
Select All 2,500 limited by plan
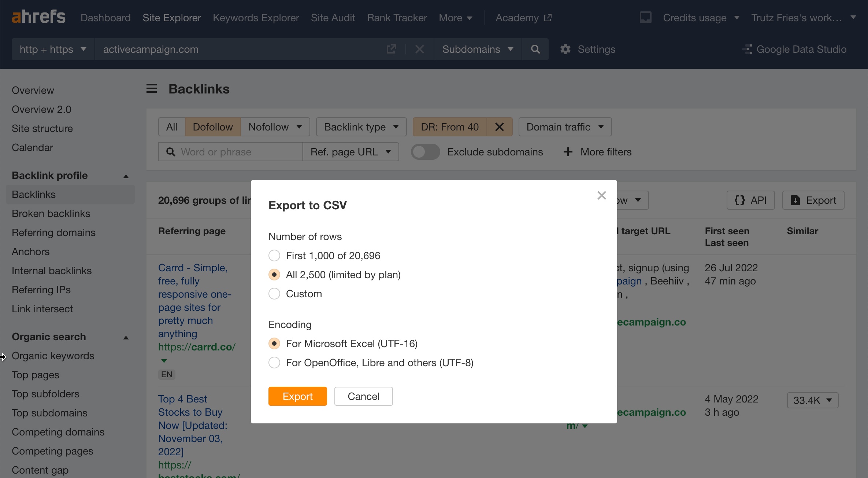pos(274,275)
